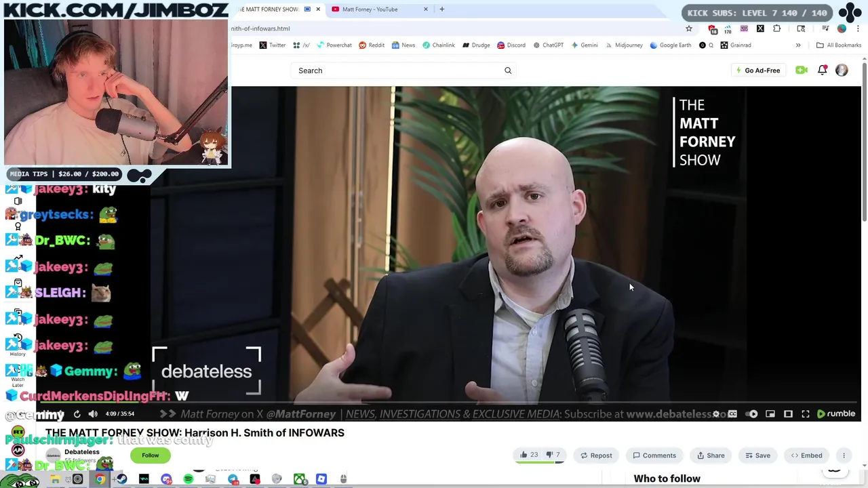
Task: Open the Reddit bookmark
Action: click(x=372, y=45)
